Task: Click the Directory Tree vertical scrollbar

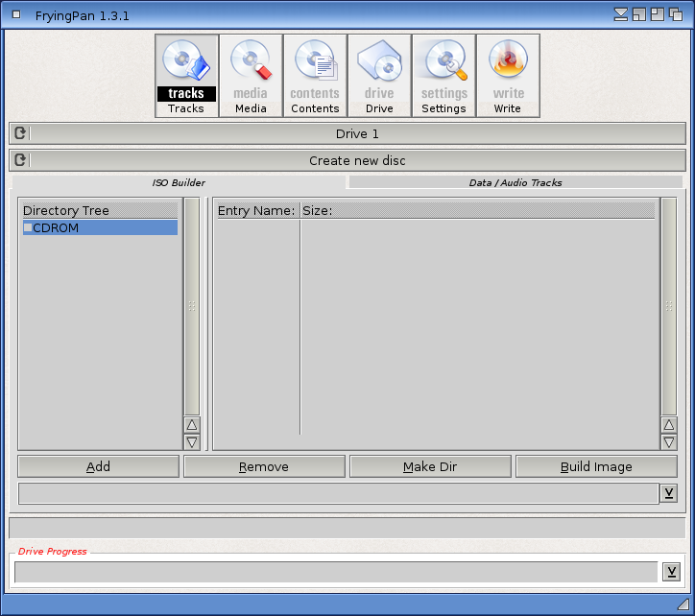Action: click(x=192, y=307)
